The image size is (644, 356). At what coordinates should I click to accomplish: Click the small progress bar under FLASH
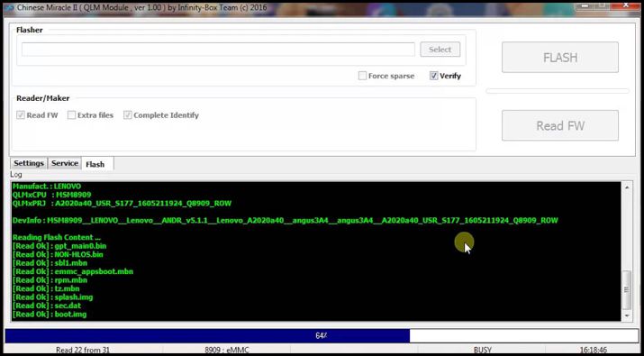coord(558,91)
